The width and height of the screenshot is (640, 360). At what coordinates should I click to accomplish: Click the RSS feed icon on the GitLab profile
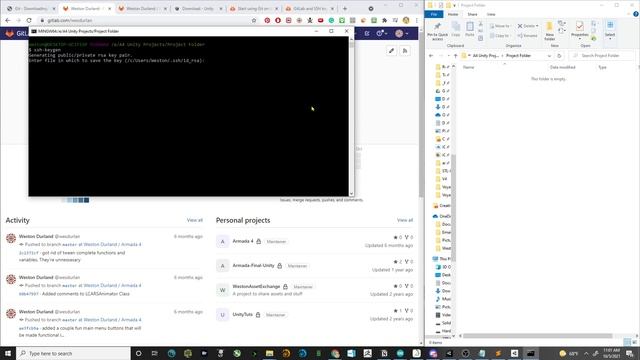(405, 51)
